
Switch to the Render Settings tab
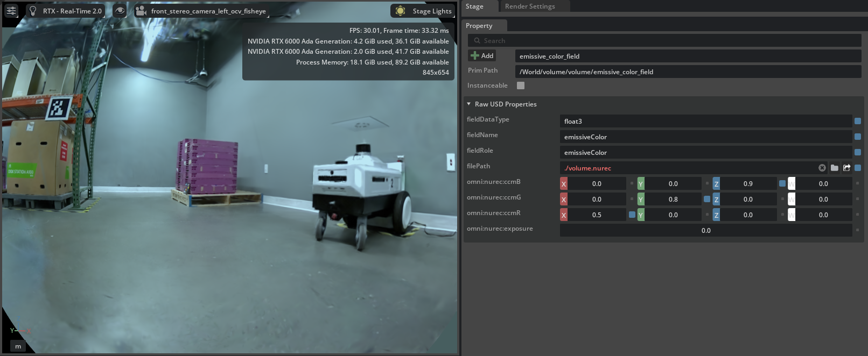530,6
